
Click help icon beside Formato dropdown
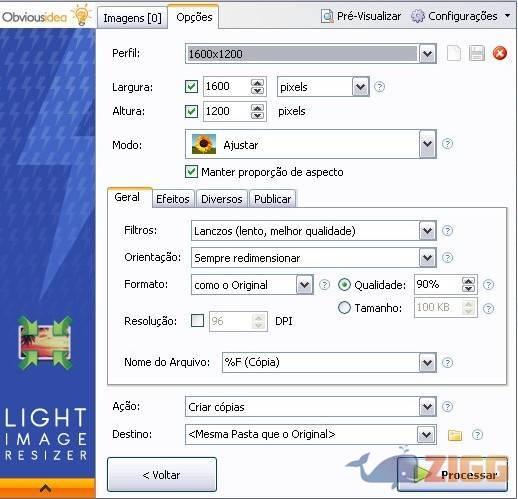point(324,285)
